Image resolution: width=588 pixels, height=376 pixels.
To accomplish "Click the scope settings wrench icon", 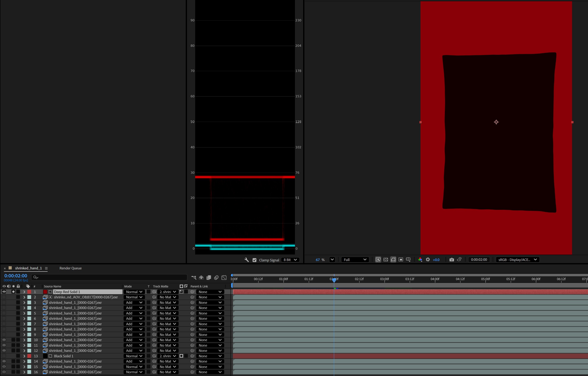I will point(247,260).
